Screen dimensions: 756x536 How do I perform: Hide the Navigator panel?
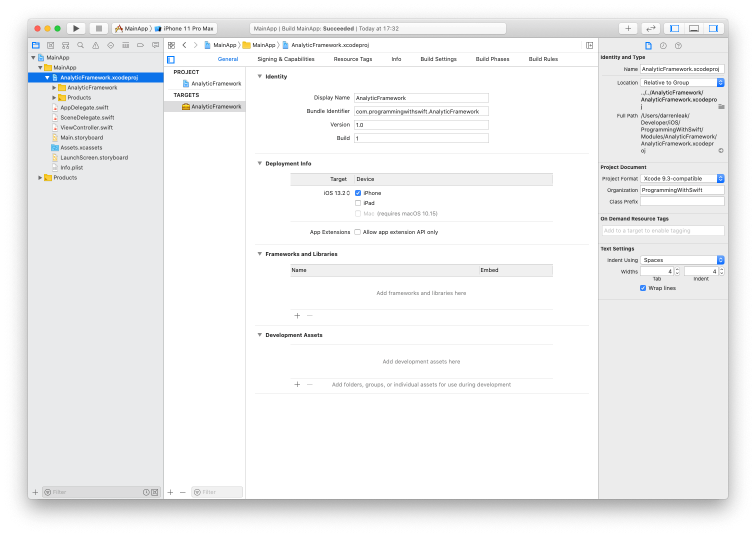point(674,28)
